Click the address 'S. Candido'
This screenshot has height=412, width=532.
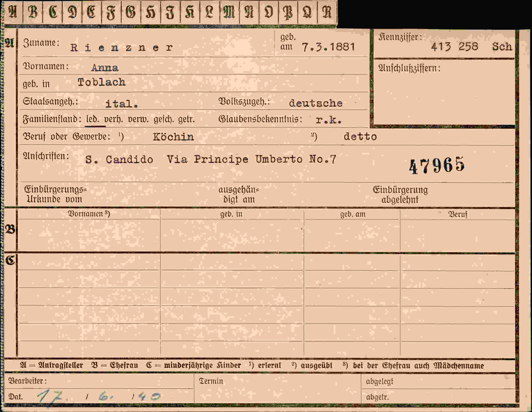(x=119, y=159)
